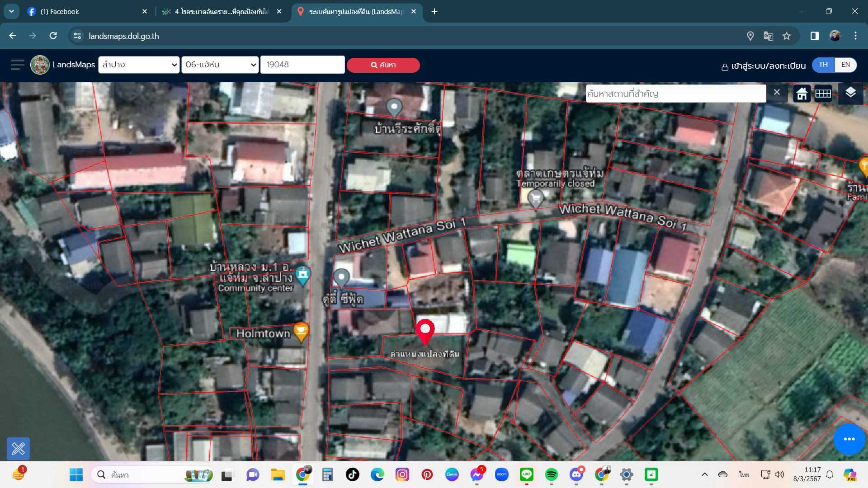Expand the ลำปาง province dropdown

(x=139, y=65)
